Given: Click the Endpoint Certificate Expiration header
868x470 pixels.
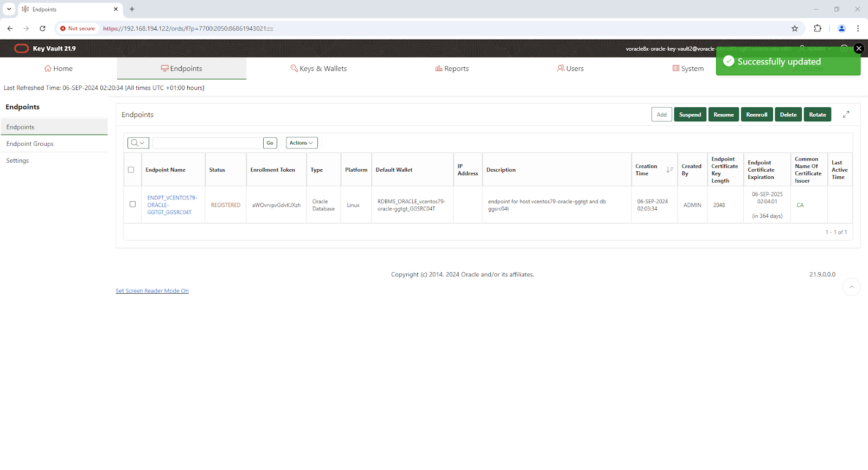Looking at the screenshot, I should click(x=761, y=170).
